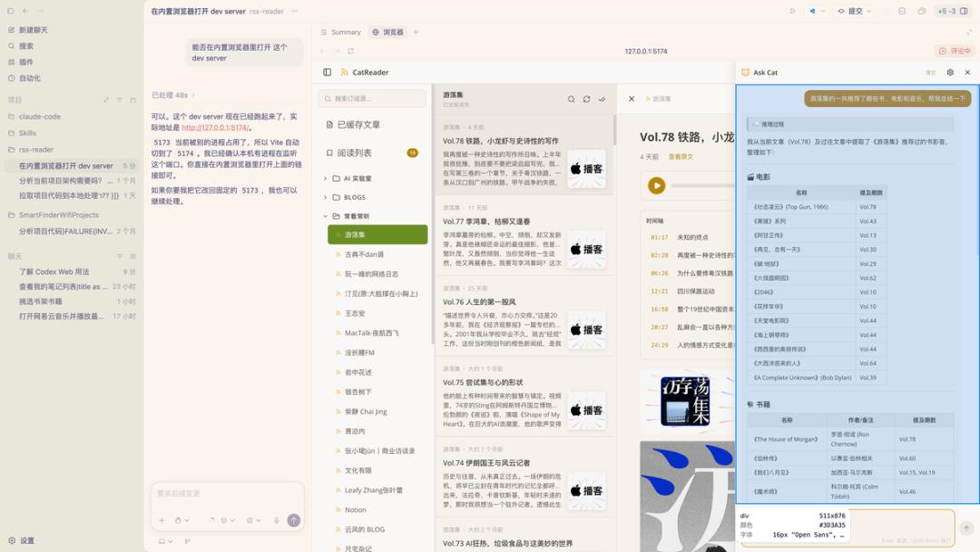Expand the 推理过程 reasoning block
Viewport: 980px width, 552px height.
pyautogui.click(x=849, y=124)
